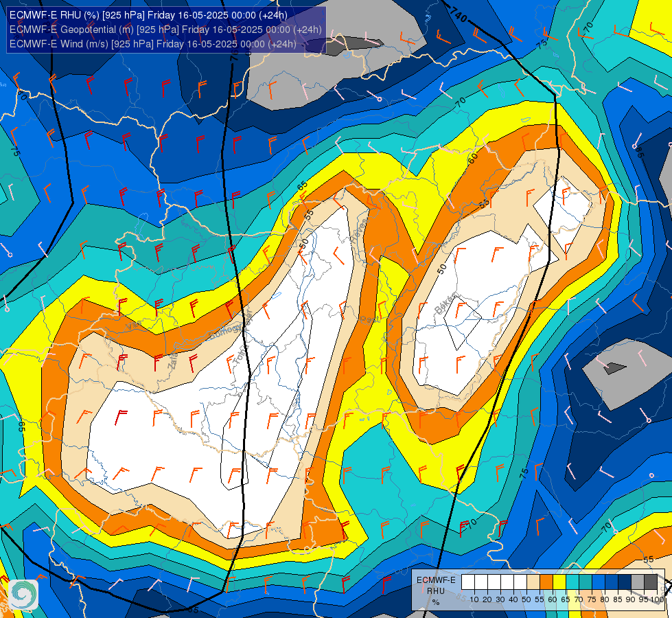This screenshot has height=618, width=672.
Task: Click the swirl logo icon in the corner
Action: click(x=23, y=595)
